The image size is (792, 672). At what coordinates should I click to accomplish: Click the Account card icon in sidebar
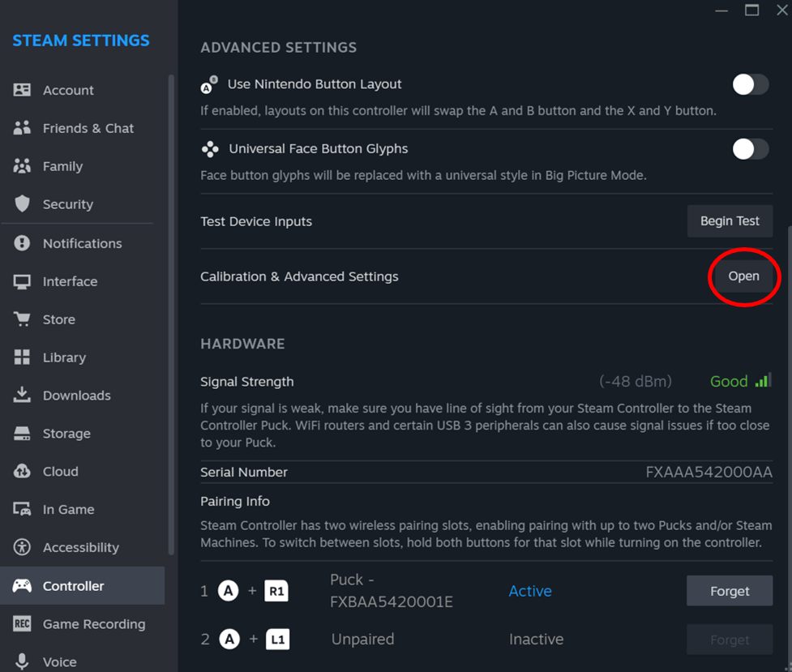click(22, 90)
